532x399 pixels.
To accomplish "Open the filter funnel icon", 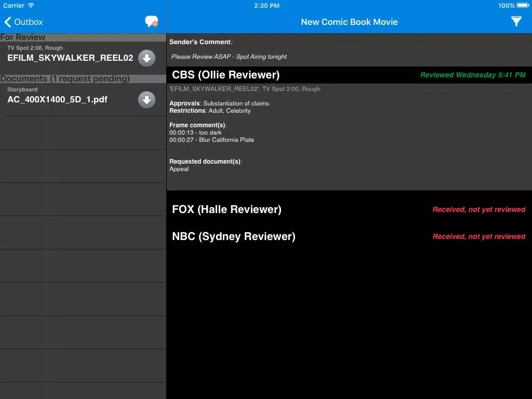I will [516, 21].
